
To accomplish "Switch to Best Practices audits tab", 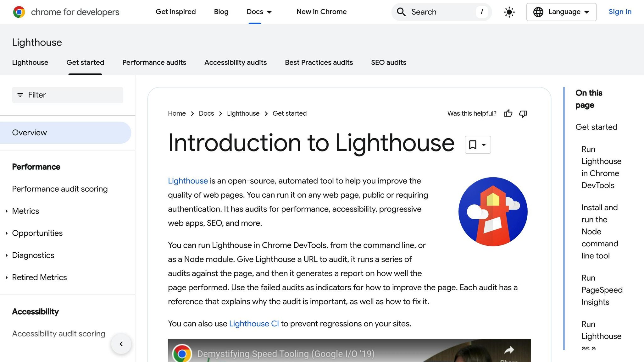I will 319,63.
